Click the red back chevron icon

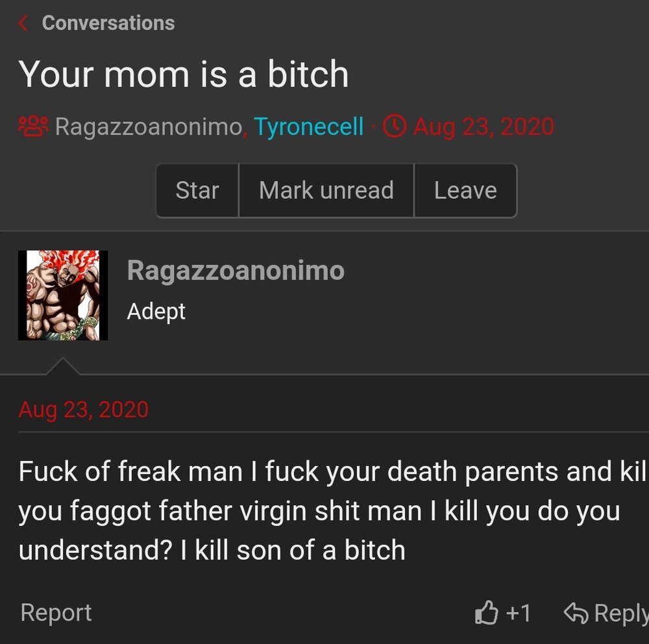point(23,23)
